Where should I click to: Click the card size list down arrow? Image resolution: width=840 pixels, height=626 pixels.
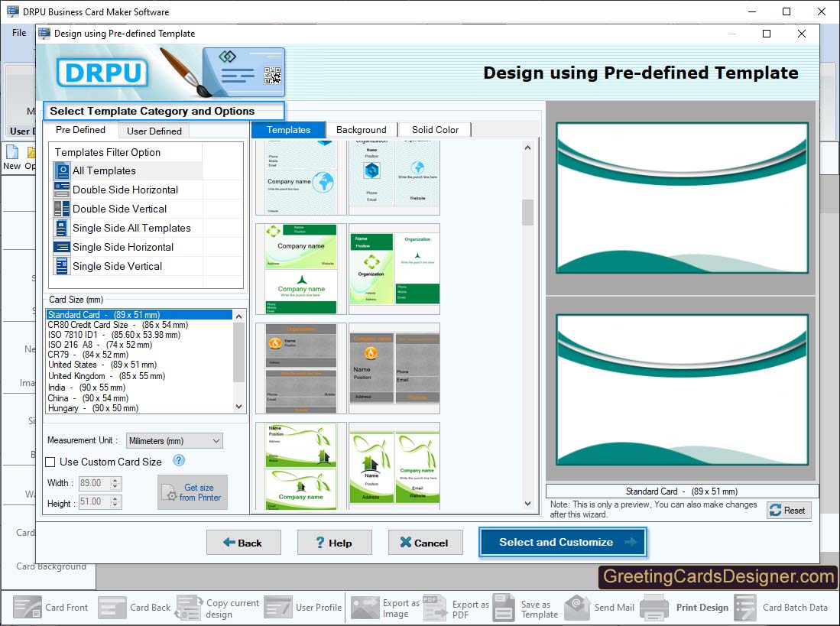[x=239, y=407]
